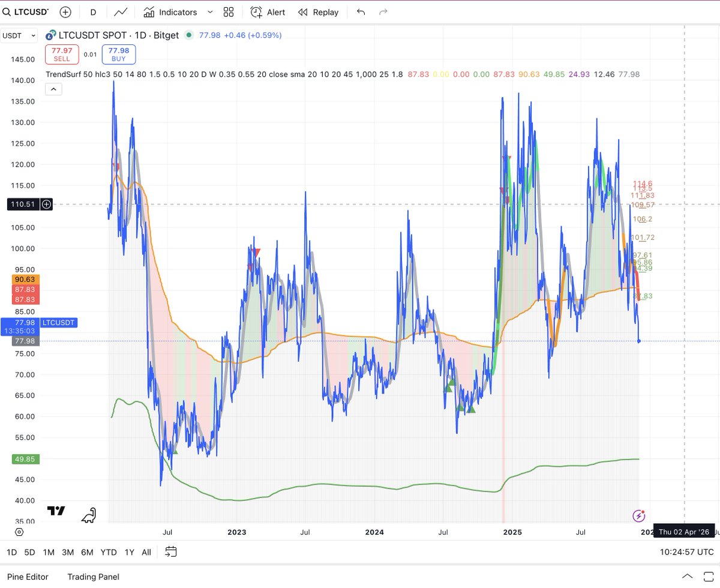720x588 pixels.
Task: Collapse the TrendSurf indicator legend
Action: (x=53, y=88)
